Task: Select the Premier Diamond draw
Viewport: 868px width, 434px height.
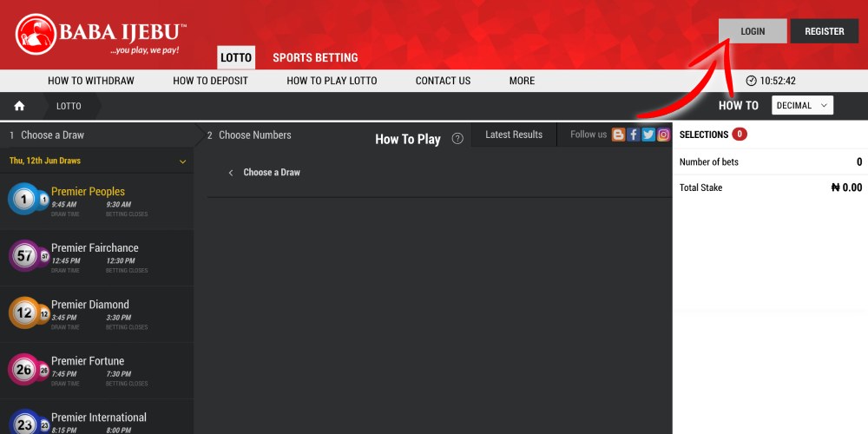Action: tap(97, 314)
